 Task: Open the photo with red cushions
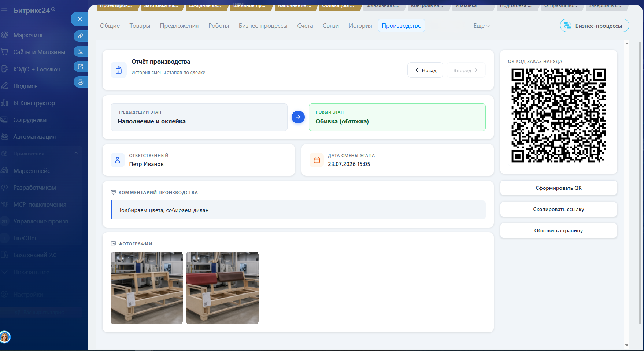point(222,288)
